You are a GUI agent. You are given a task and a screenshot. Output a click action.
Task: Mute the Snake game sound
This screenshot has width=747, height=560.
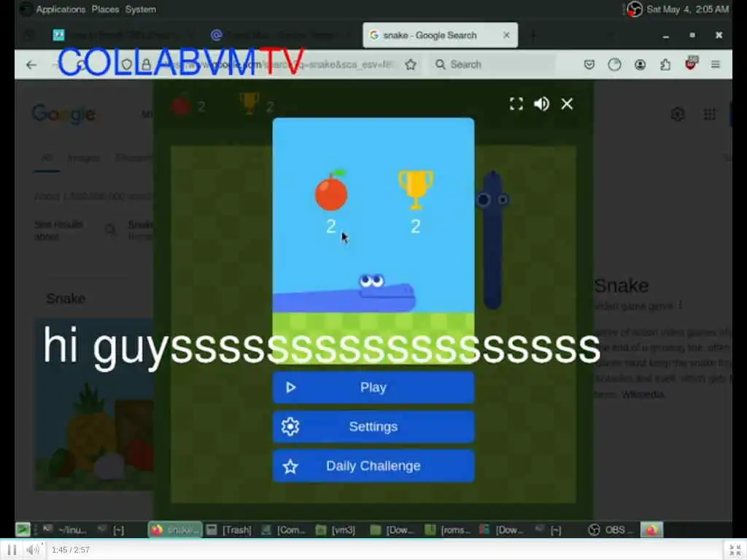point(542,104)
